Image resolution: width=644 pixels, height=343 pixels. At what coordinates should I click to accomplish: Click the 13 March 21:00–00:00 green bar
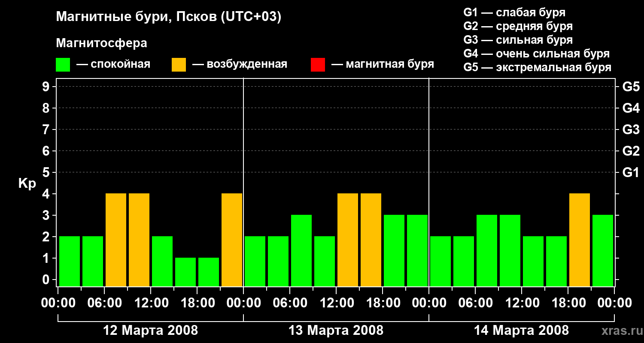(x=417, y=250)
